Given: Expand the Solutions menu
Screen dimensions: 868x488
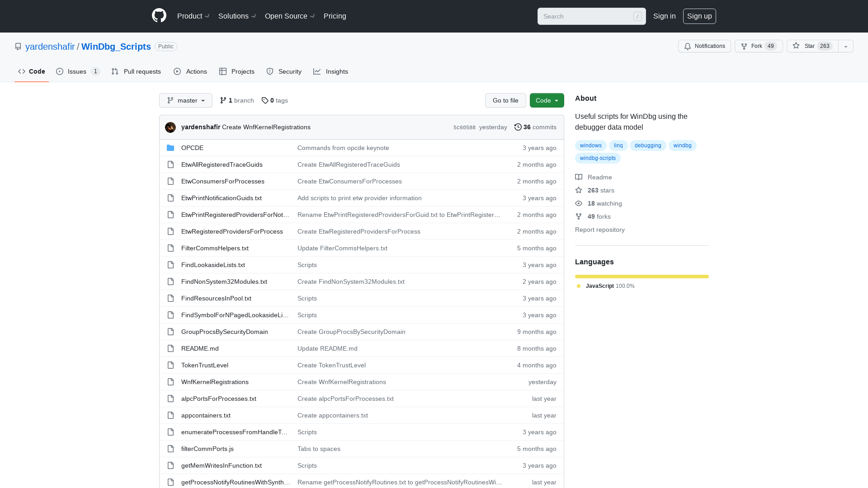Looking at the screenshot, I should pos(237,16).
